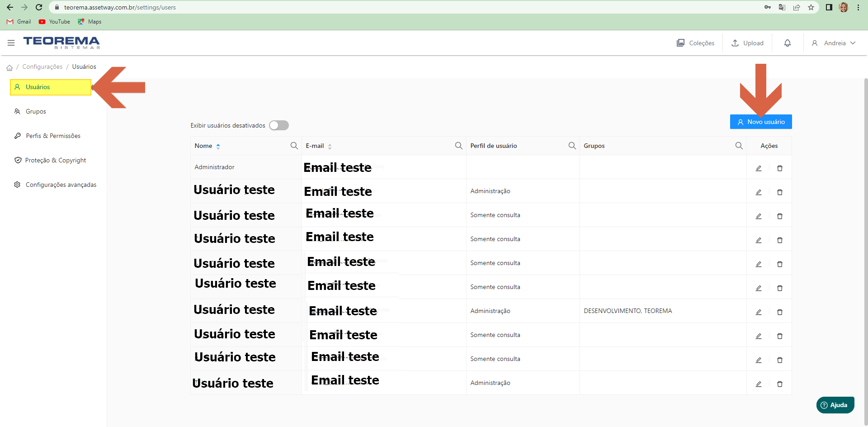Edit the user with groups DESENVOLVIMENTO, TEOREMA
Viewport: 868px width, 427px height.
click(759, 312)
